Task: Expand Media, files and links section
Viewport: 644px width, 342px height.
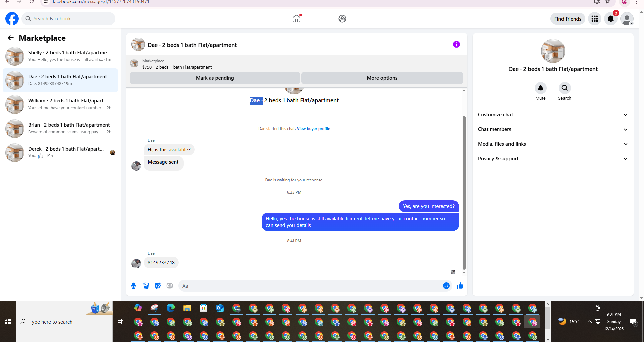Action: click(x=553, y=144)
